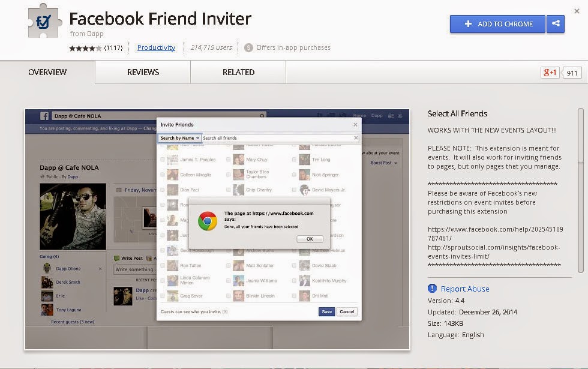Viewport: 588px width, 369px height.
Task: Click the 214,715 users text
Action: pyautogui.click(x=211, y=47)
